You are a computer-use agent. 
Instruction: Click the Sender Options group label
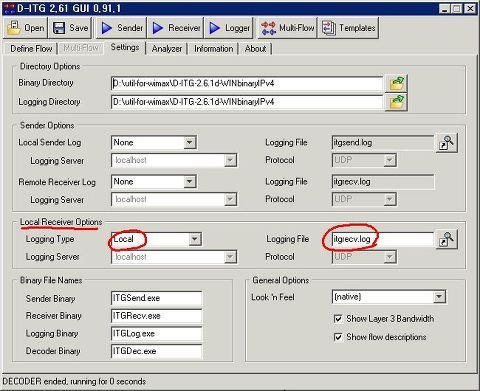pyautogui.click(x=47, y=126)
